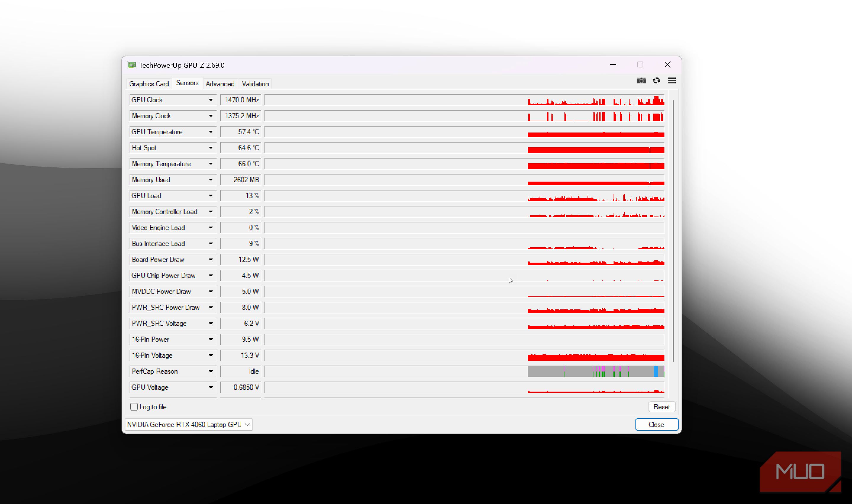Open the PWR_SRC Power Draw dropdown
This screenshot has height=504, width=852.
tap(211, 307)
